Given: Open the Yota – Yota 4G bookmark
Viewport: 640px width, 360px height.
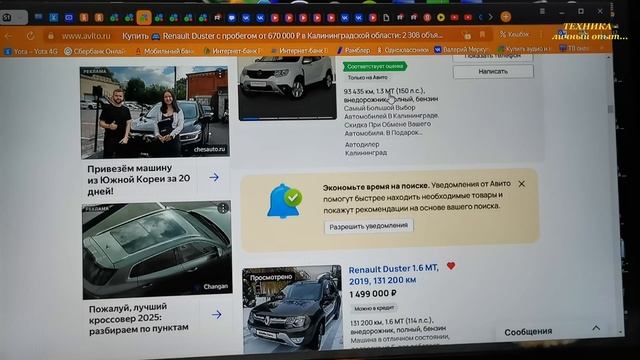Looking at the screenshot, I should 31,51.
